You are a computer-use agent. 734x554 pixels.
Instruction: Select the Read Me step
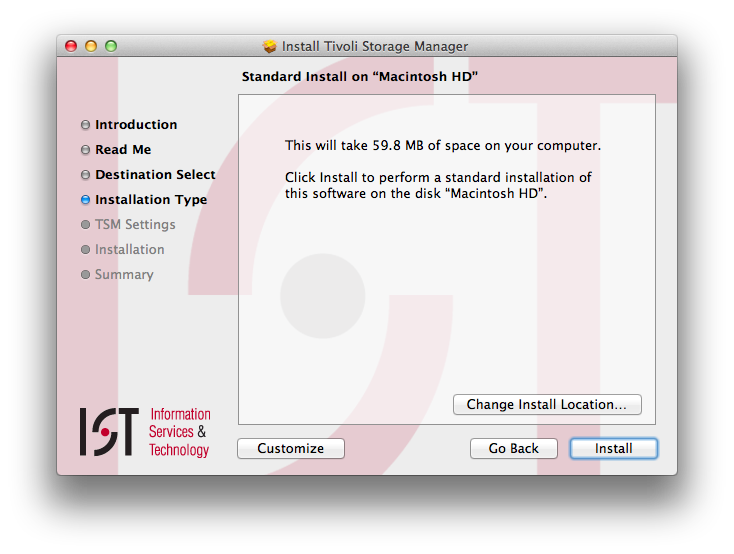click(x=123, y=149)
